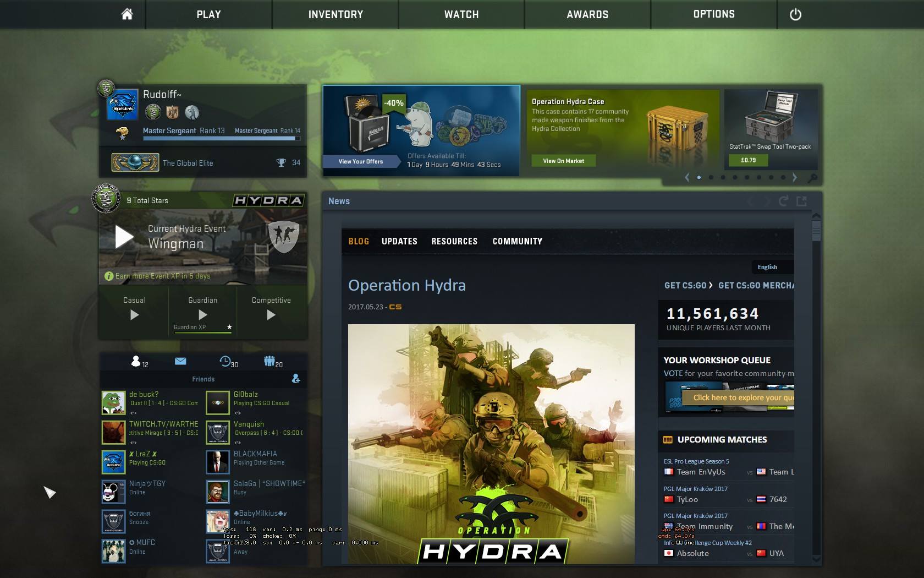The width and height of the screenshot is (924, 578).
Task: Click the store search magnifier icon
Action: 812,178
